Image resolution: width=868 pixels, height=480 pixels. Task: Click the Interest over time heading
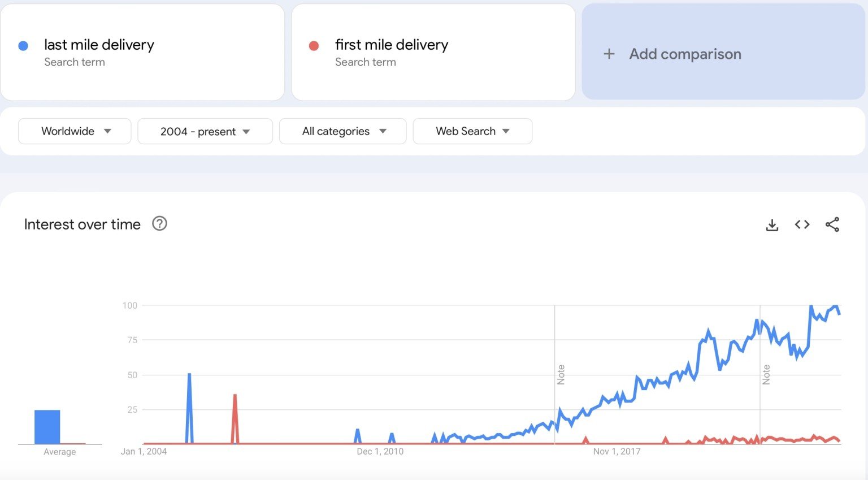point(81,224)
